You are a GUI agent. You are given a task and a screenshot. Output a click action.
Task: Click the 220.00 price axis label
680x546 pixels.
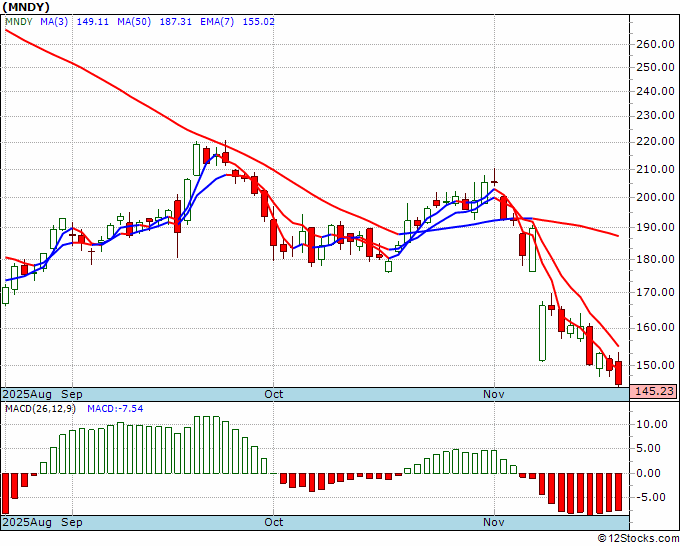(x=655, y=141)
